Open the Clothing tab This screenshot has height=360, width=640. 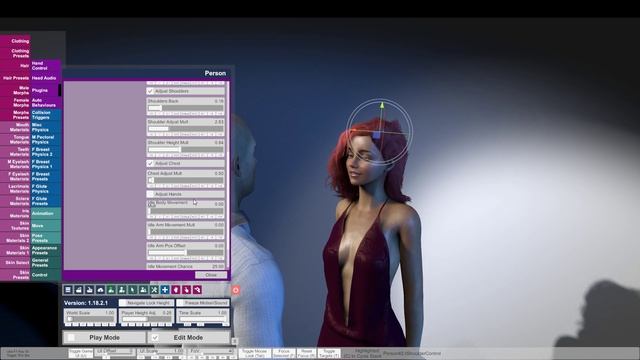click(15, 41)
